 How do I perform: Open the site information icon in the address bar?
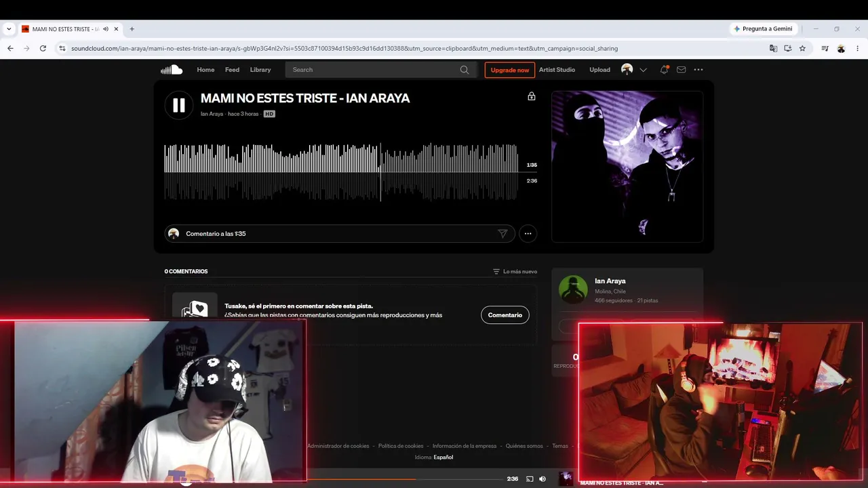pyautogui.click(x=62, y=48)
